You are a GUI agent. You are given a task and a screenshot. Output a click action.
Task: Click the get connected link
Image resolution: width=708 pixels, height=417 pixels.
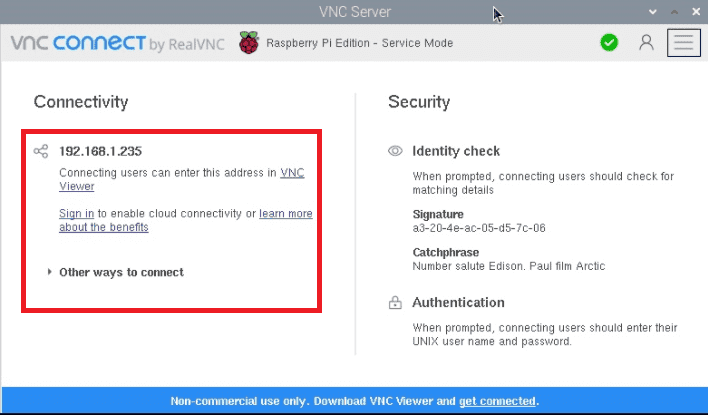coord(497,401)
